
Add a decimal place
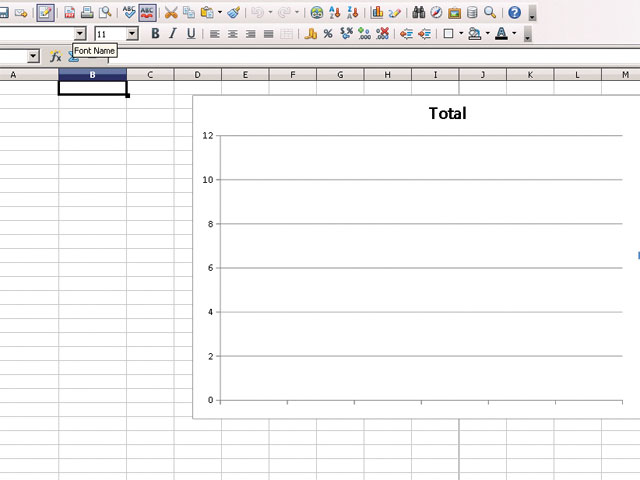click(x=364, y=34)
